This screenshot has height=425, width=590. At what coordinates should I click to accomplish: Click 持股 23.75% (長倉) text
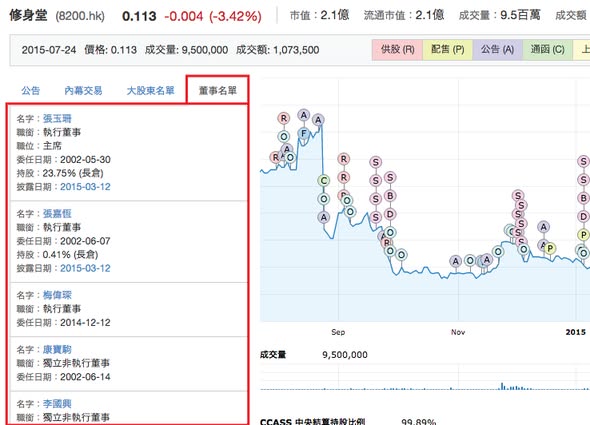60,173
